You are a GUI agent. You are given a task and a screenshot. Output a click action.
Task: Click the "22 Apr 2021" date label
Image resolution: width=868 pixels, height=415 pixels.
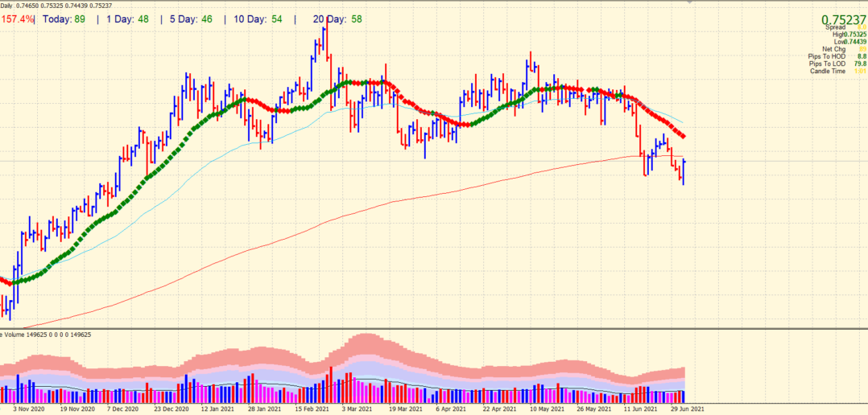pos(500,409)
